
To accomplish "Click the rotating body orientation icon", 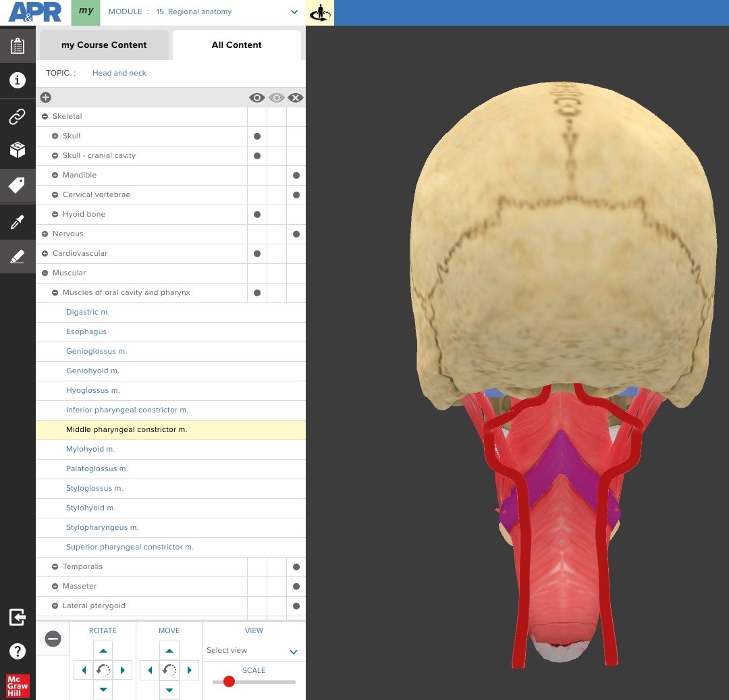I will click(x=321, y=13).
